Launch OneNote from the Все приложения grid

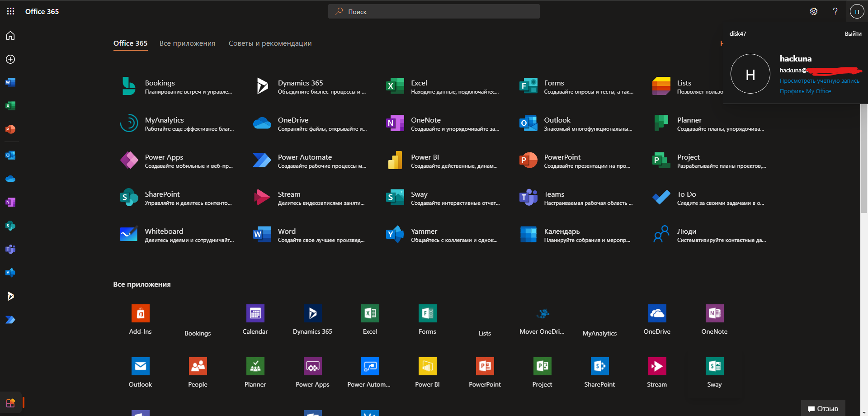click(x=714, y=320)
